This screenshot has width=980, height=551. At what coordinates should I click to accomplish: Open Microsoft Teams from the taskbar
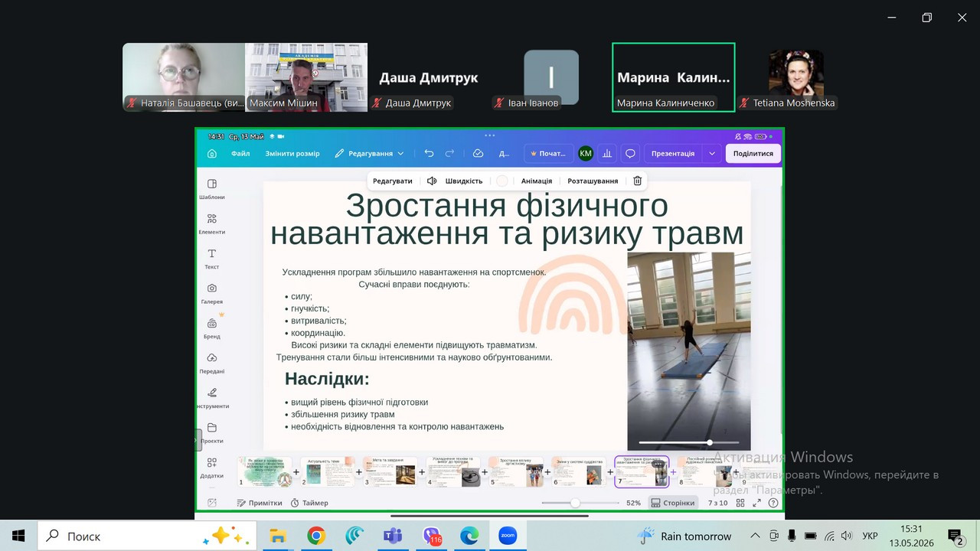tap(393, 536)
